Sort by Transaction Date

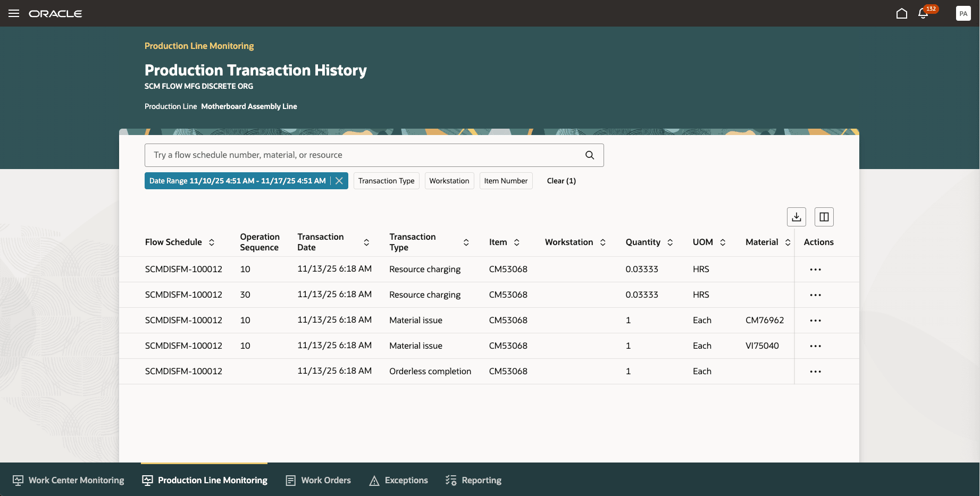[366, 242]
